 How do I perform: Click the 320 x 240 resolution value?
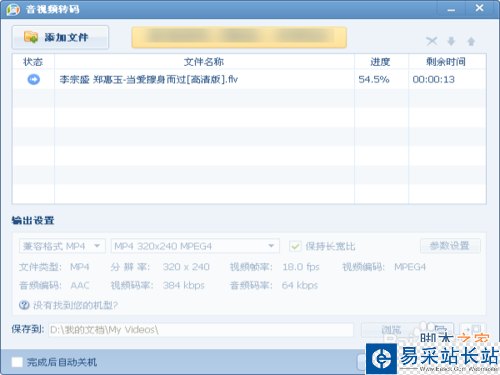pyautogui.click(x=186, y=267)
